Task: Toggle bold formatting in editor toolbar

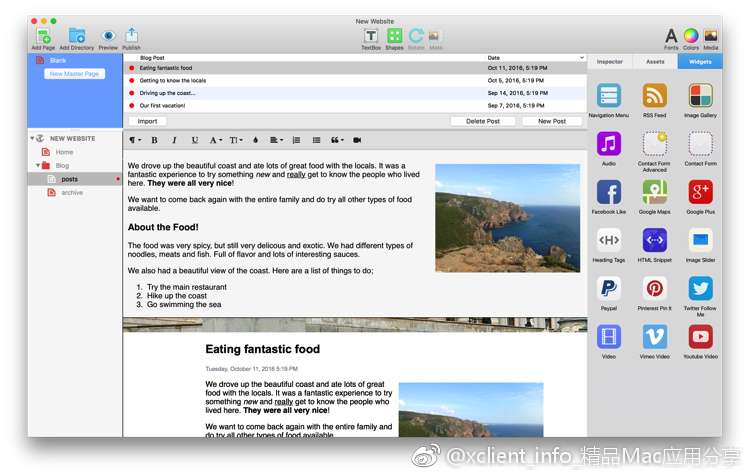Action: click(x=154, y=140)
